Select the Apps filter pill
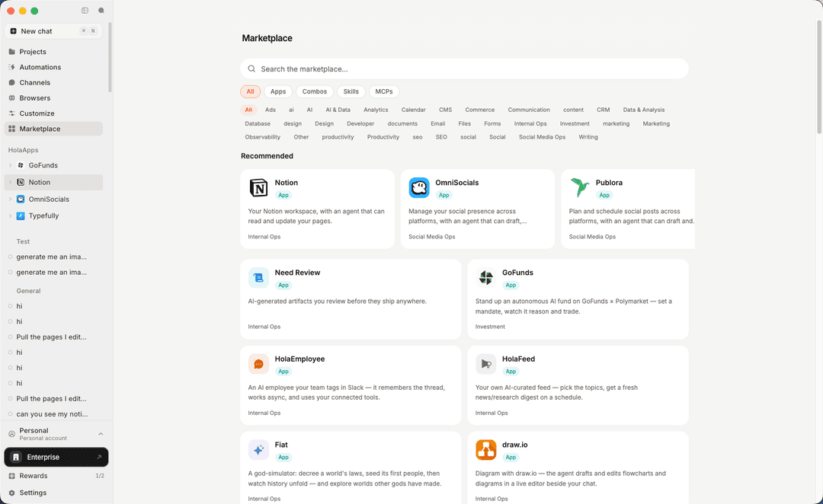 coord(278,91)
